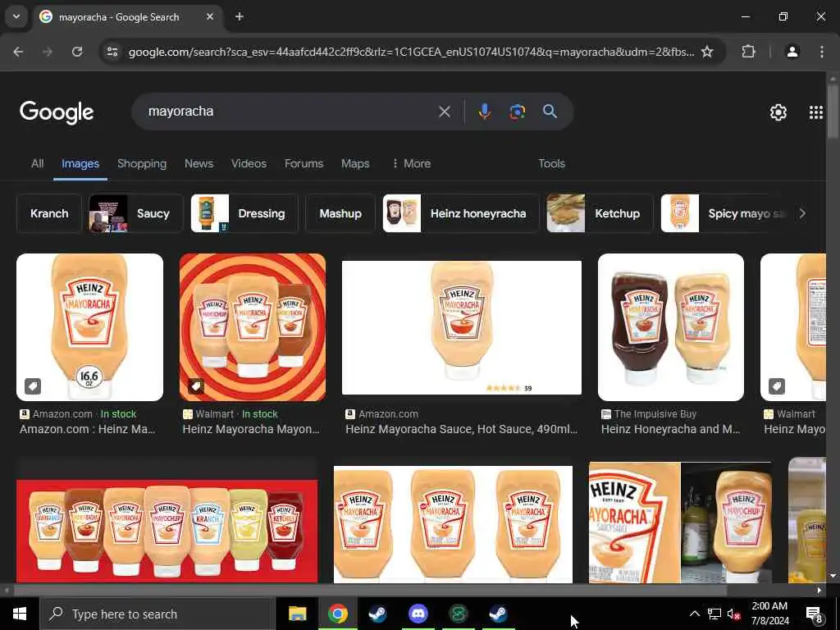
Task: Open 'Heinz Honeyracha and M...' result link
Action: pos(670,429)
